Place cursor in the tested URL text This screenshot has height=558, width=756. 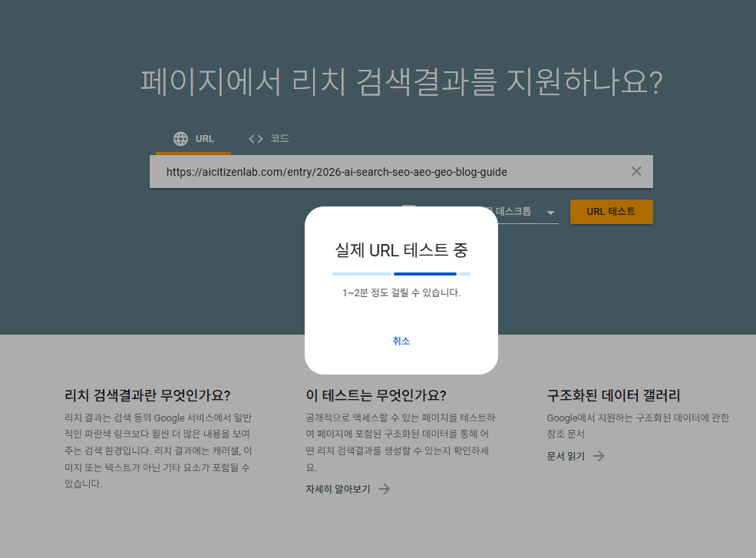(335, 171)
